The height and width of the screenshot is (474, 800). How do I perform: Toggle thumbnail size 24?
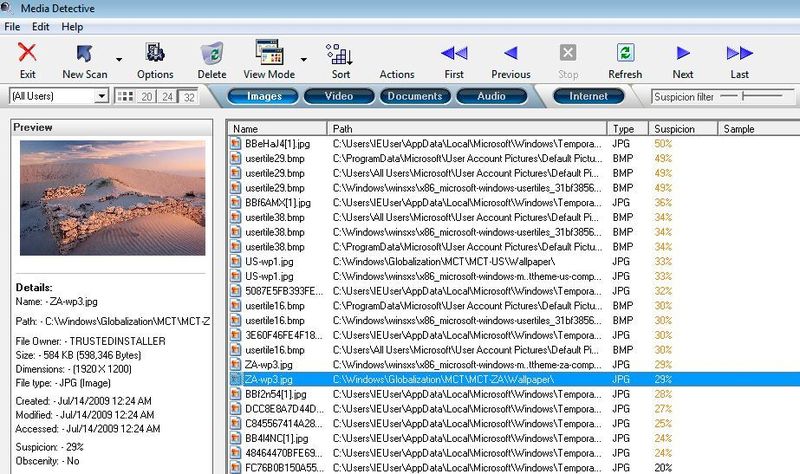[x=167, y=97]
